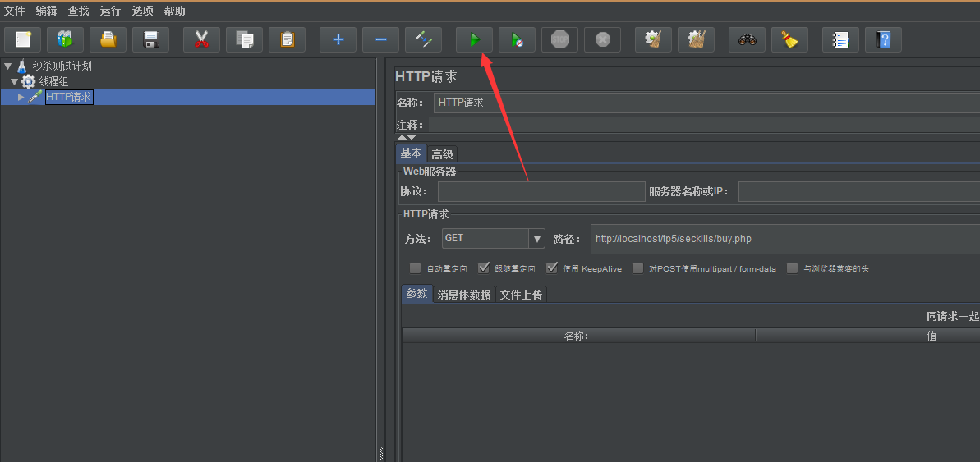Collapse all nodes with minus icon
The width and height of the screenshot is (980, 462).
point(380,40)
